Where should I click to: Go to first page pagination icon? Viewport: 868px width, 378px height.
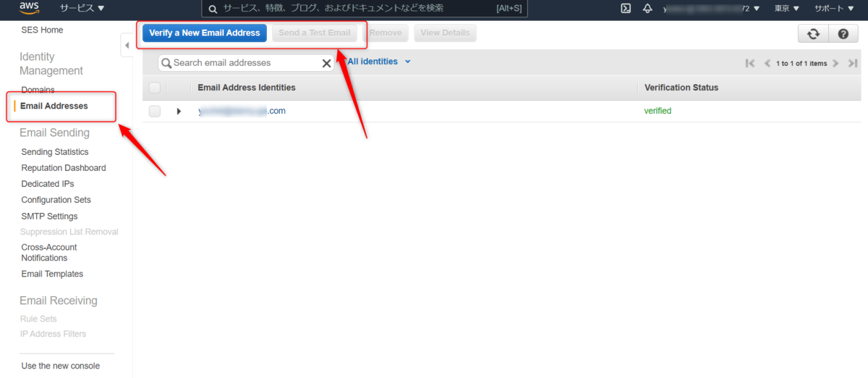(750, 63)
